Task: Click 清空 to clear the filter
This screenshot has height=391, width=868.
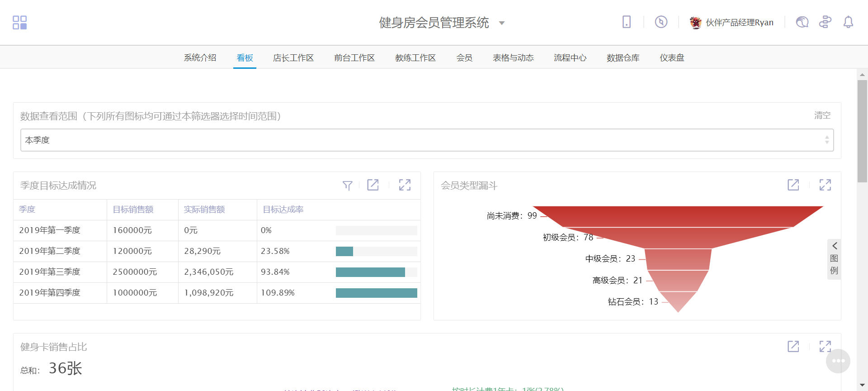Action: click(822, 116)
